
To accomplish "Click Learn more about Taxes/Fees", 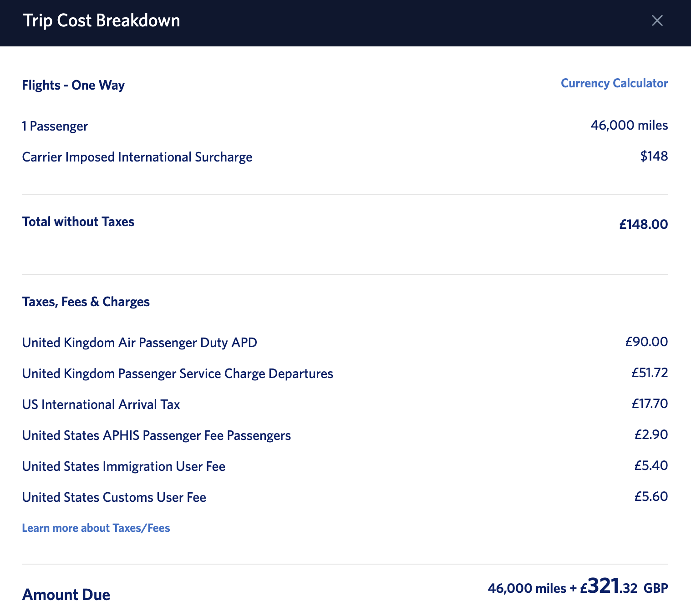I will 96,528.
